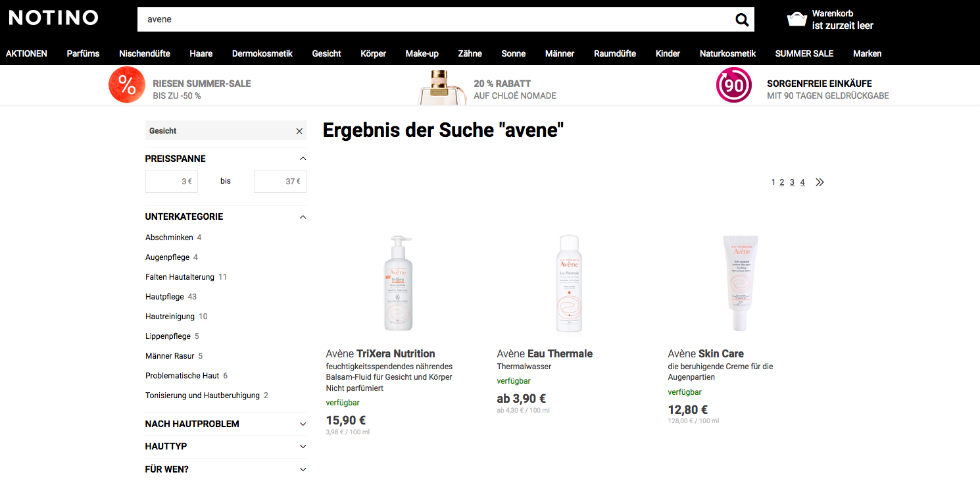Go to results page 2
This screenshot has width=980, height=487.
click(782, 182)
